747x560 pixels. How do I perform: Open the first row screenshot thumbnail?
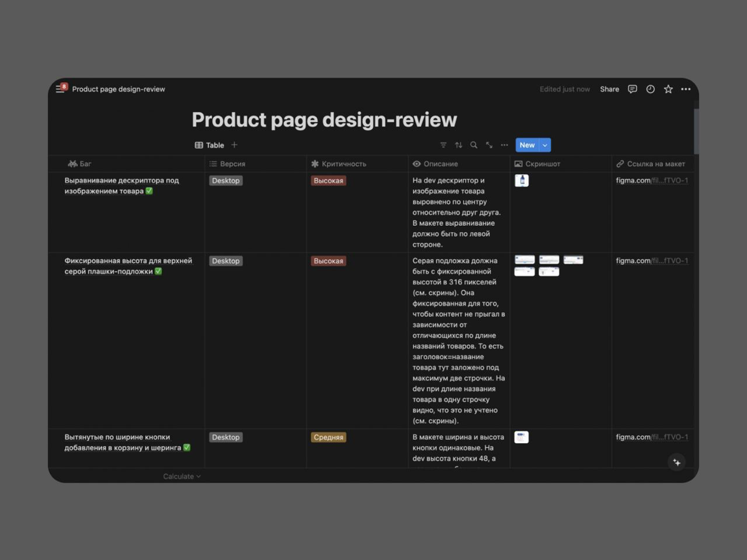pos(522,180)
